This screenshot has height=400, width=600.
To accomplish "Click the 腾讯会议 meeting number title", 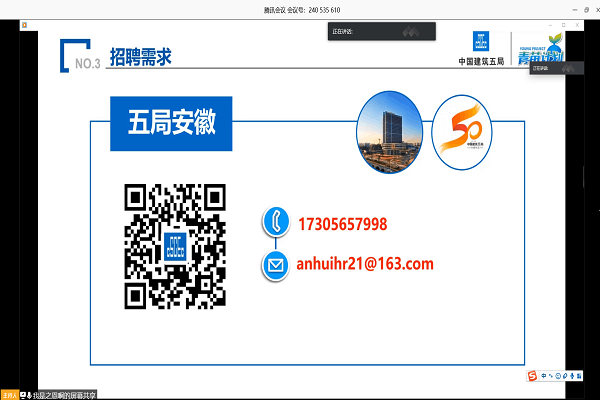I will [299, 8].
